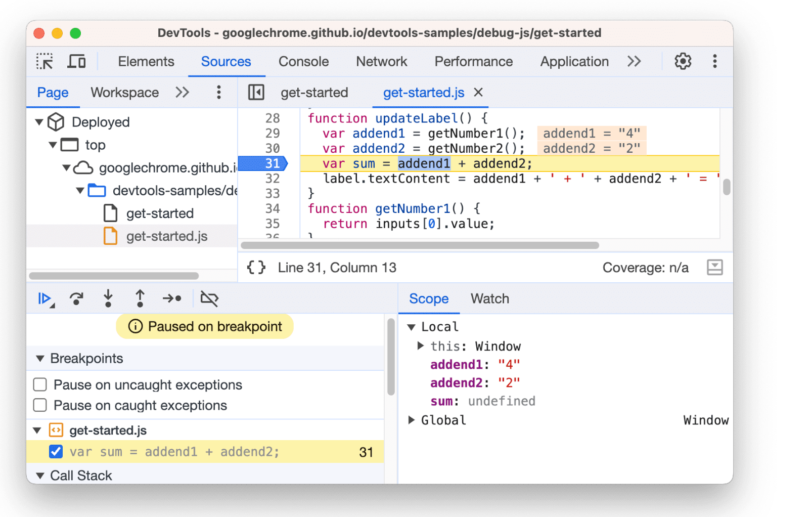
Task: Click the editor vertical scrollbar thumb
Action: 727,187
